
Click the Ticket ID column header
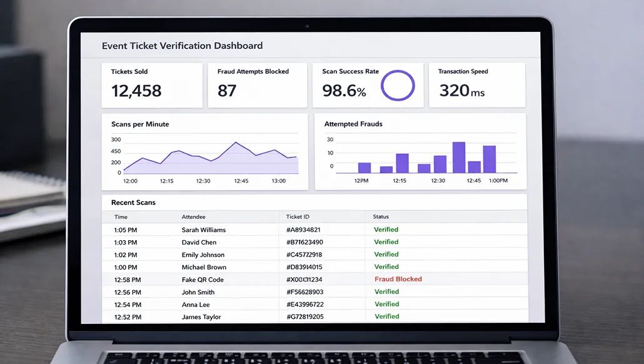tap(298, 217)
